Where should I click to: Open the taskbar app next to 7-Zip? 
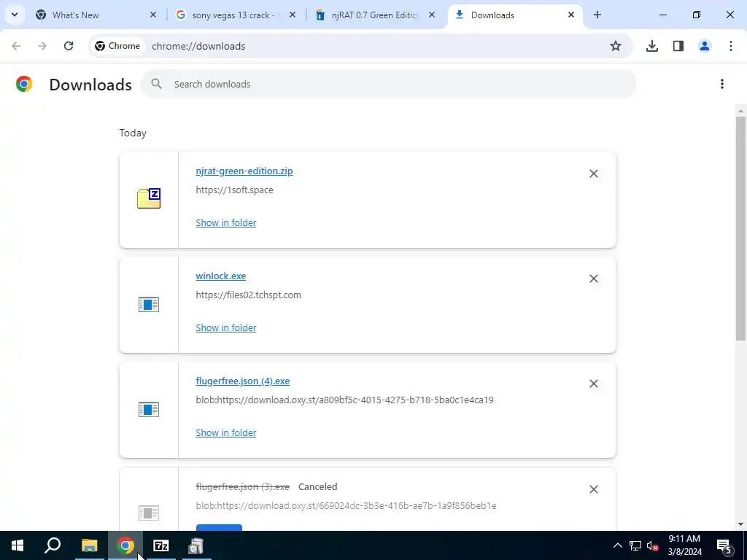coord(196,545)
